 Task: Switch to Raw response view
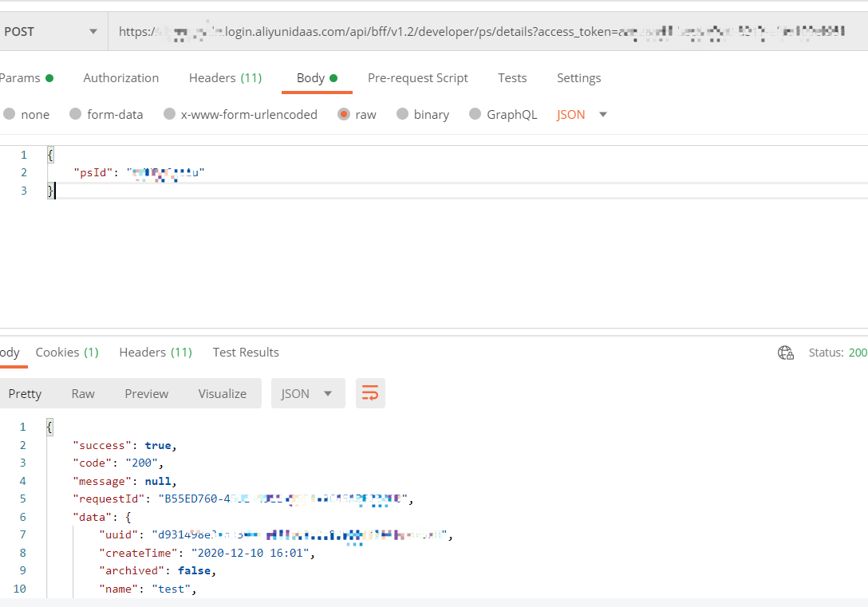(83, 393)
